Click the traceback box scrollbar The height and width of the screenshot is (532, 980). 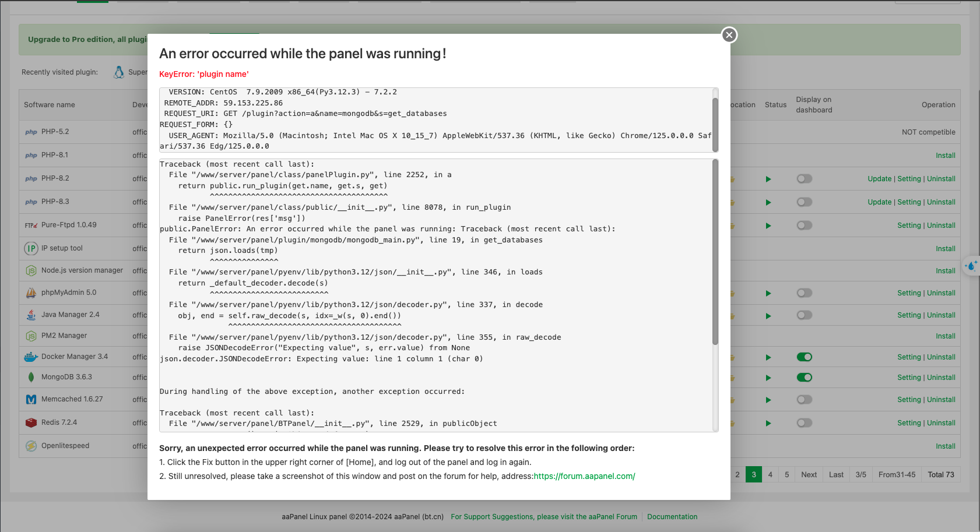coord(715,252)
